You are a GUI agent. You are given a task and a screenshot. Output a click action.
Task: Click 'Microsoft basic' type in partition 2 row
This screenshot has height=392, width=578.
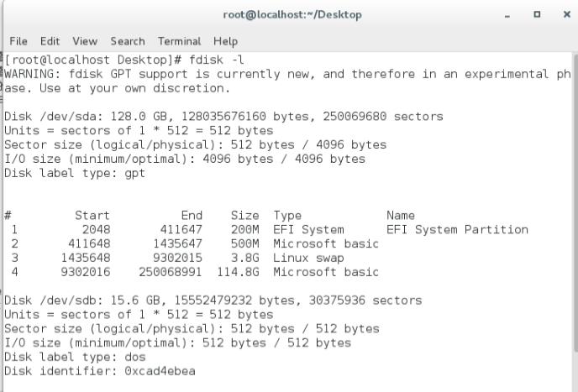pos(326,243)
